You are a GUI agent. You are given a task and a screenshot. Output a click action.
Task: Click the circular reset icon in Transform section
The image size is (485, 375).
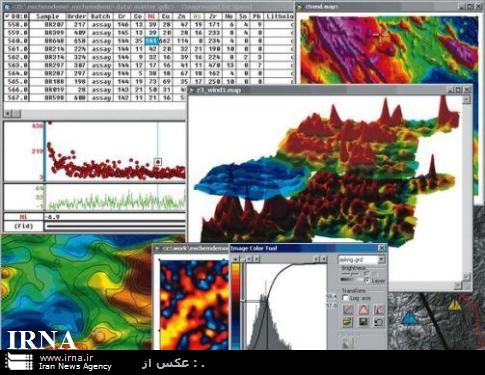pyautogui.click(x=379, y=322)
